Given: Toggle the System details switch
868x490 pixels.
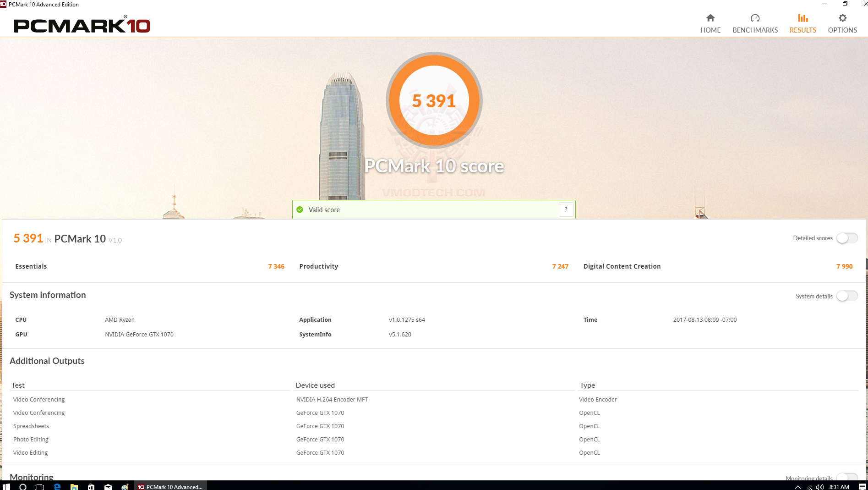Looking at the screenshot, I should pos(847,296).
